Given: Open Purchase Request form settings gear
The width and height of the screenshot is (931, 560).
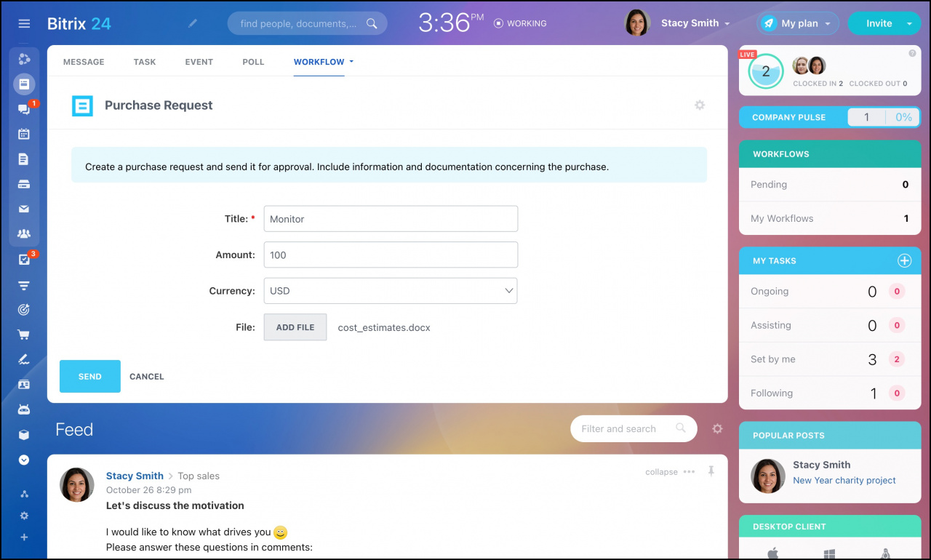Looking at the screenshot, I should pyautogui.click(x=700, y=105).
